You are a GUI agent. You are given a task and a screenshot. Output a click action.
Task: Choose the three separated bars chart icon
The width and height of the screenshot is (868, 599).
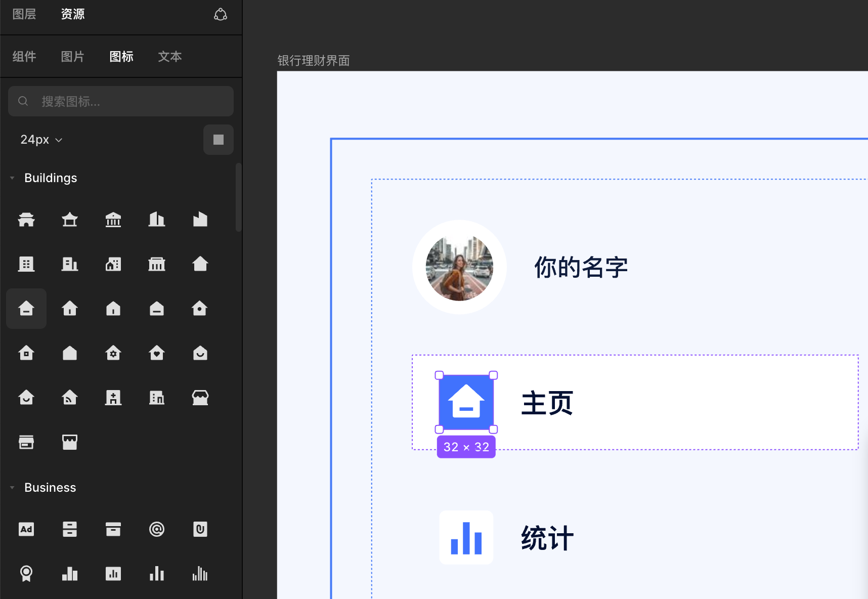pos(157,574)
